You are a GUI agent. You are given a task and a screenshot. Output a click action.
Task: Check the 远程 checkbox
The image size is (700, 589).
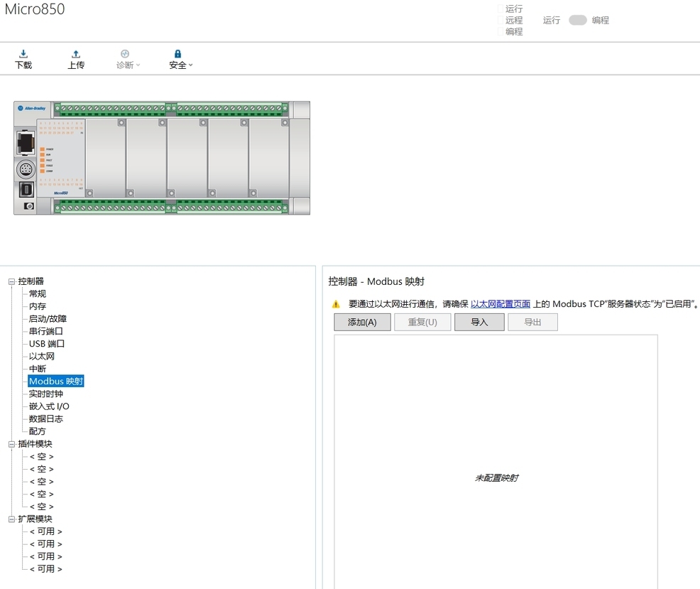click(x=501, y=20)
